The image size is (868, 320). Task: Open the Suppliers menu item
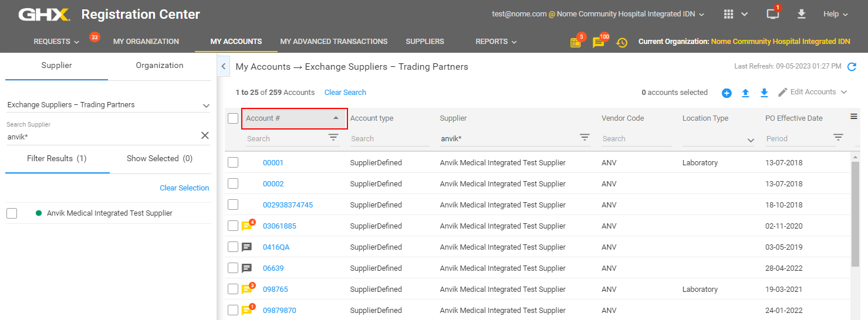coord(425,42)
